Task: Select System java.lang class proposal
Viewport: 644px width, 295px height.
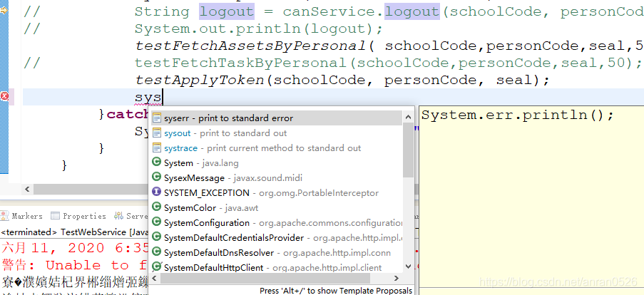Action: pyautogui.click(x=276, y=163)
